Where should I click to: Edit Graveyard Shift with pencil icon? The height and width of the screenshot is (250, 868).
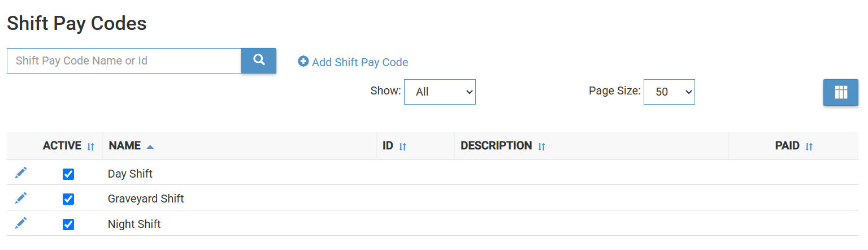point(21,198)
